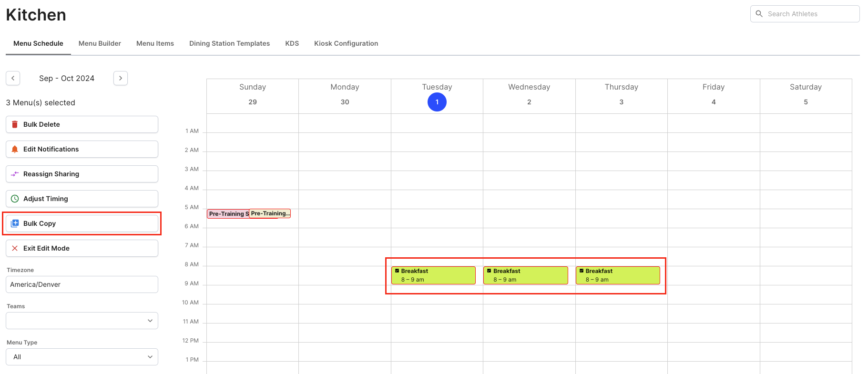Focus the Search Athletes field
Screen dimensions: 868x374
[x=805, y=14]
